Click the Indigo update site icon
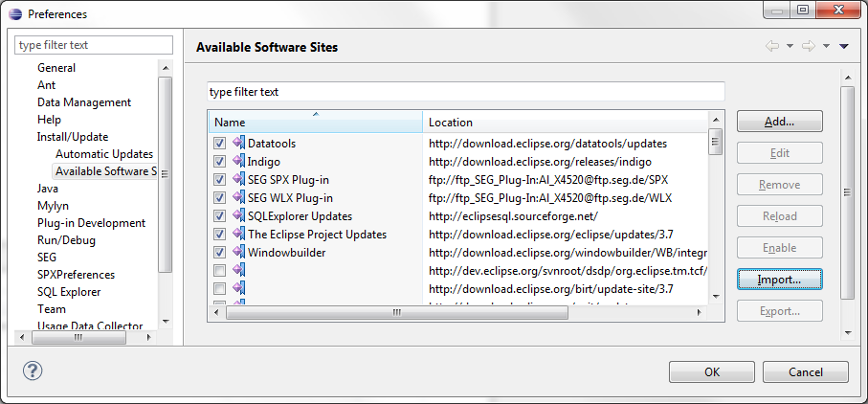 pyautogui.click(x=238, y=162)
